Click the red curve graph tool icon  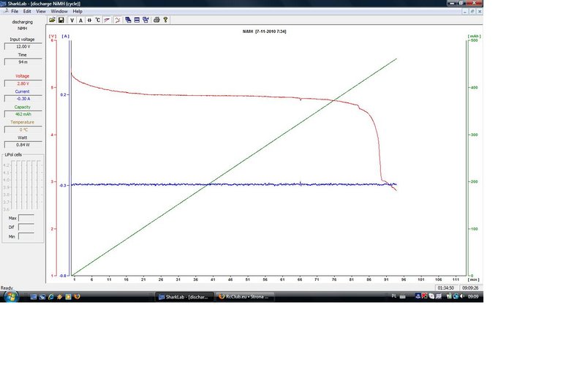coord(118,20)
